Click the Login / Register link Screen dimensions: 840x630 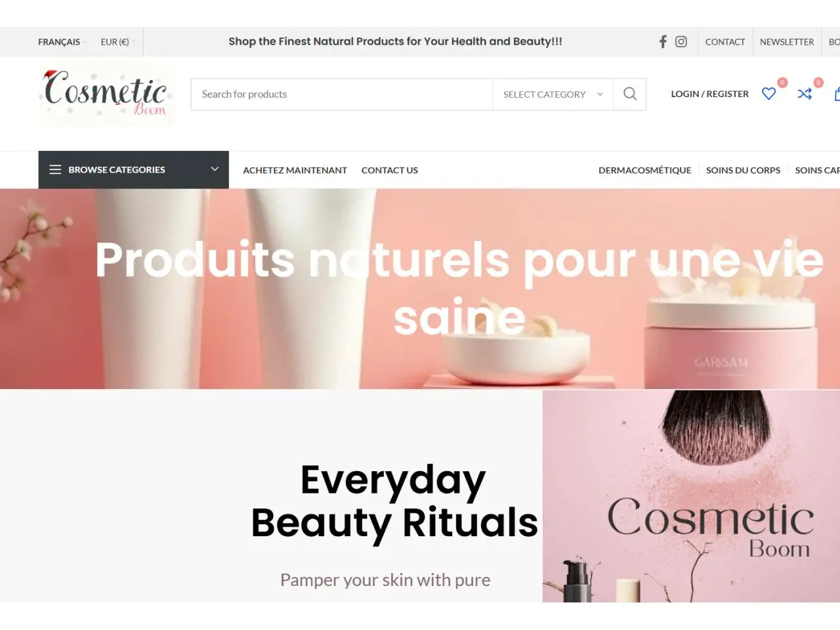click(709, 94)
